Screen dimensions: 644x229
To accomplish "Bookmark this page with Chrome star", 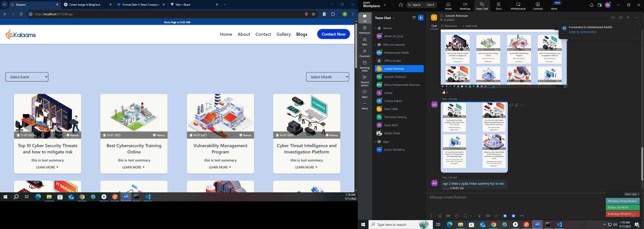I will [x=314, y=14].
